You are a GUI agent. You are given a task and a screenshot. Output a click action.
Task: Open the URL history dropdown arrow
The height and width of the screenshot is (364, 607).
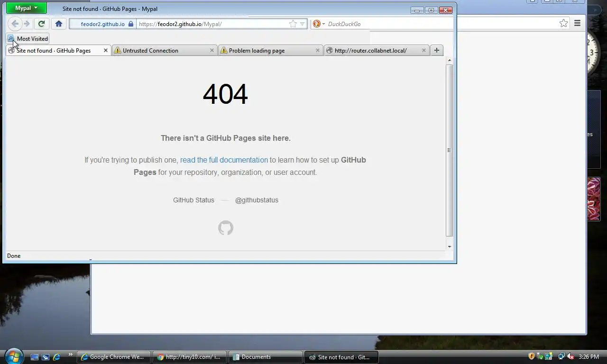click(x=302, y=24)
